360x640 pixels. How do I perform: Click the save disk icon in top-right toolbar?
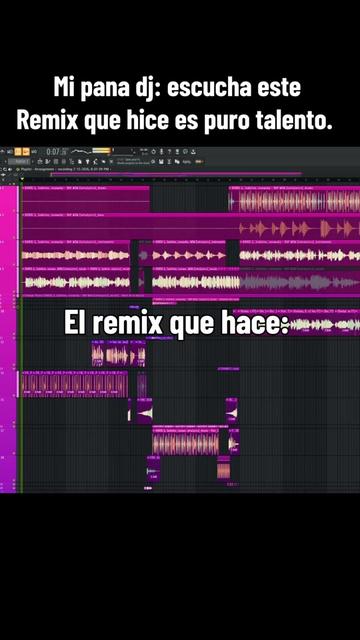point(161,162)
